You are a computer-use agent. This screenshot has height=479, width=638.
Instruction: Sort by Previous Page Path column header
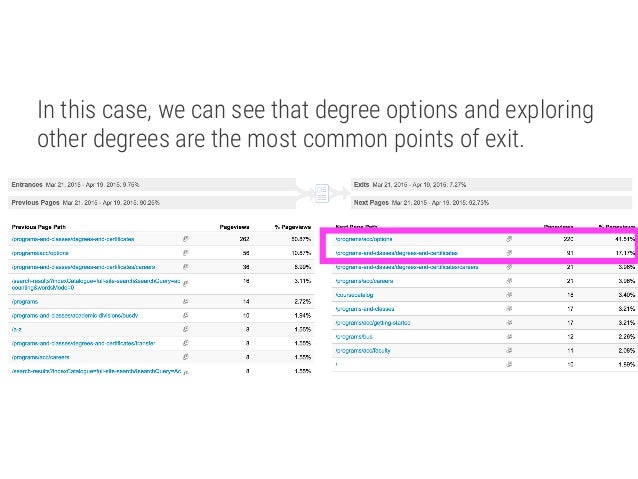coord(39,227)
